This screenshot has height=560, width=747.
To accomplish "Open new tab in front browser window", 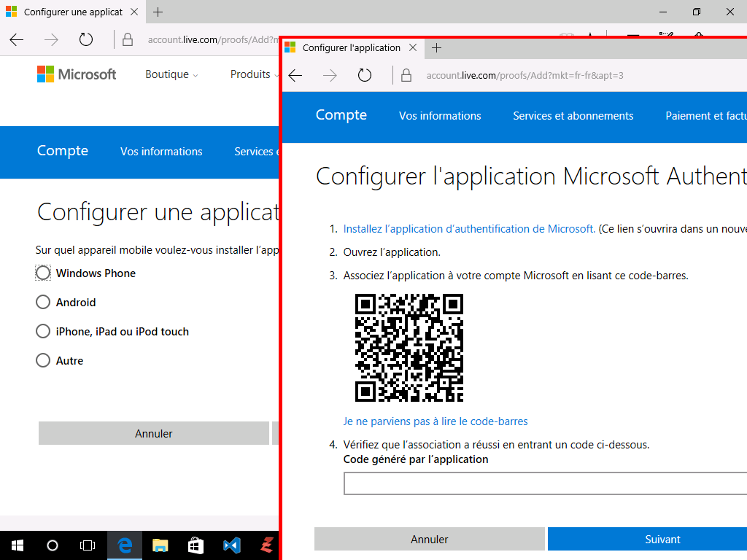I will 436,47.
